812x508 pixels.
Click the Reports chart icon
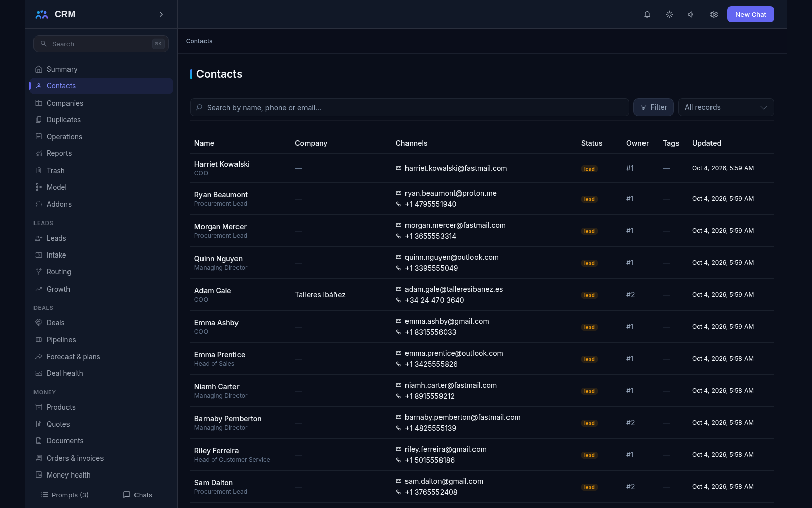(39, 153)
